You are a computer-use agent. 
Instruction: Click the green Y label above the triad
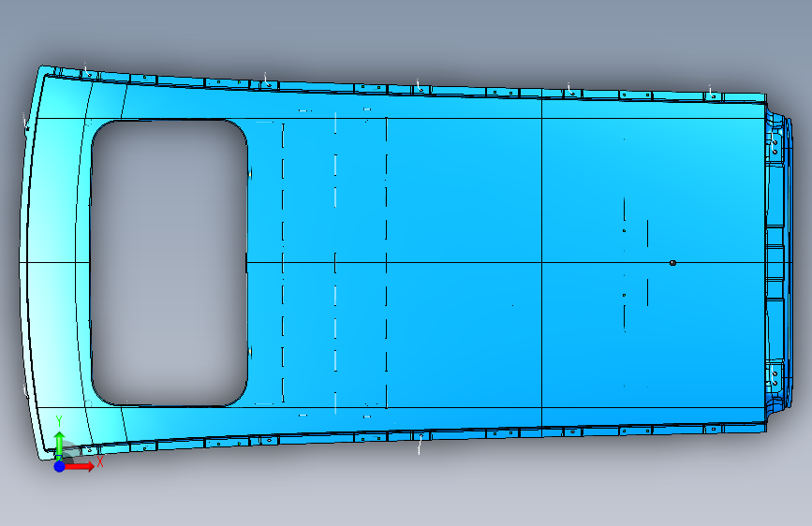click(59, 421)
